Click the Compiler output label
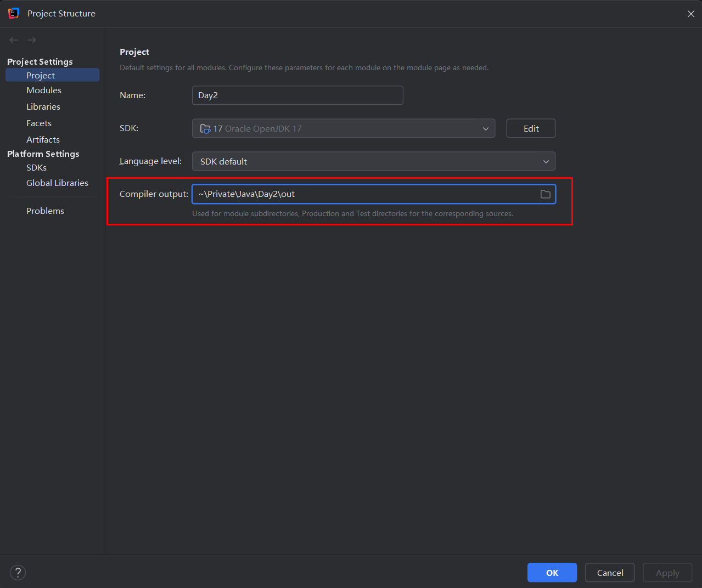Image resolution: width=702 pixels, height=588 pixels. pyautogui.click(x=154, y=194)
